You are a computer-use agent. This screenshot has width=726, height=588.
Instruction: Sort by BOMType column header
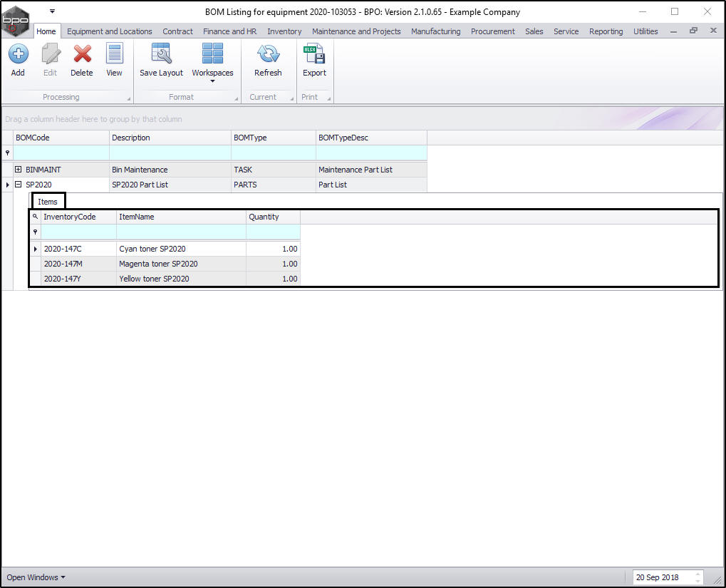273,138
